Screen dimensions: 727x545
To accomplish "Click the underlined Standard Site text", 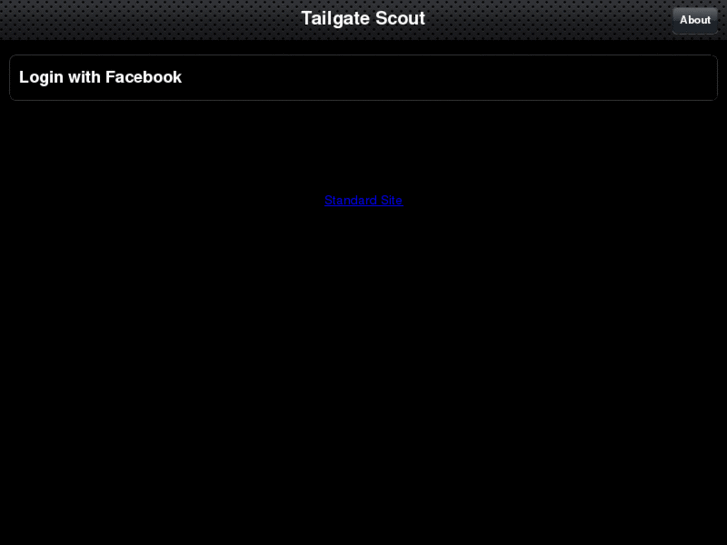I will 364,200.
